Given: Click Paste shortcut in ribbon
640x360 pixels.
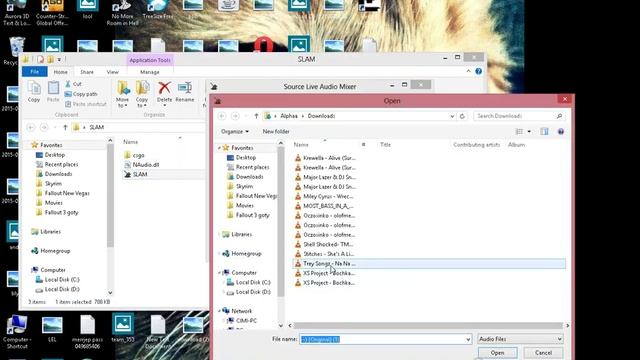Looking at the screenshot, I should click(85, 104).
